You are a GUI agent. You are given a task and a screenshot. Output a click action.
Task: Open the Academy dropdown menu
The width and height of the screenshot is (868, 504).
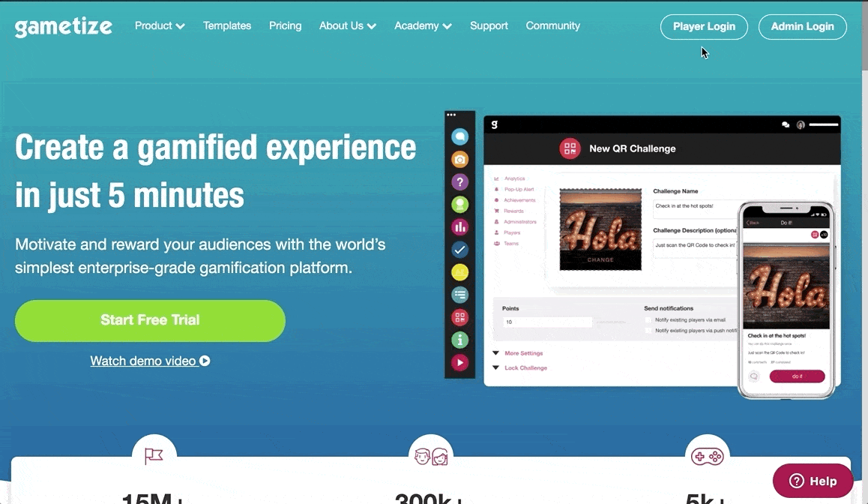(x=422, y=25)
